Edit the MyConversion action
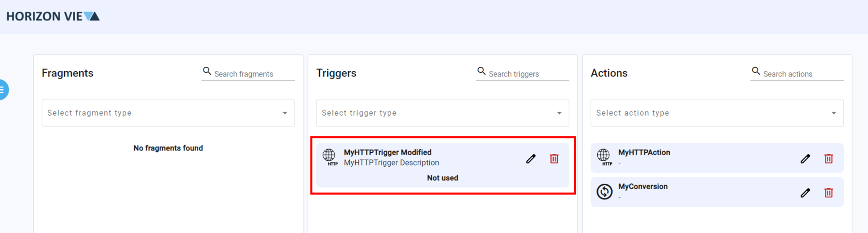Image resolution: width=868 pixels, height=233 pixels. point(805,192)
